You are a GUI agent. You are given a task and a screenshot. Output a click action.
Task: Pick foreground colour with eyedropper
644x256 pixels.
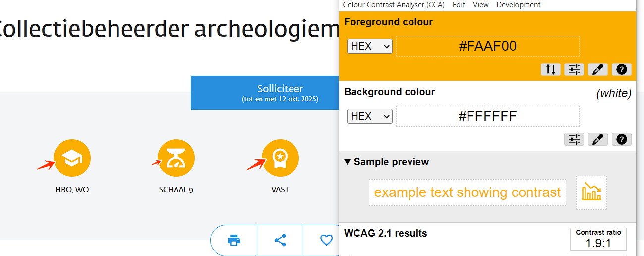pos(598,69)
